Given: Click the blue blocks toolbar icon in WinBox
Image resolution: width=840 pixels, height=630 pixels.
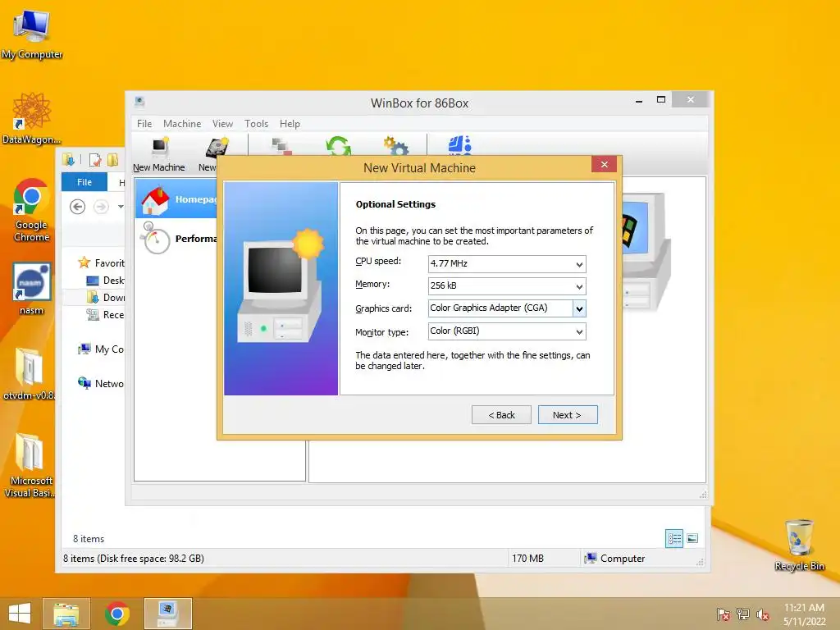Looking at the screenshot, I should (459, 145).
